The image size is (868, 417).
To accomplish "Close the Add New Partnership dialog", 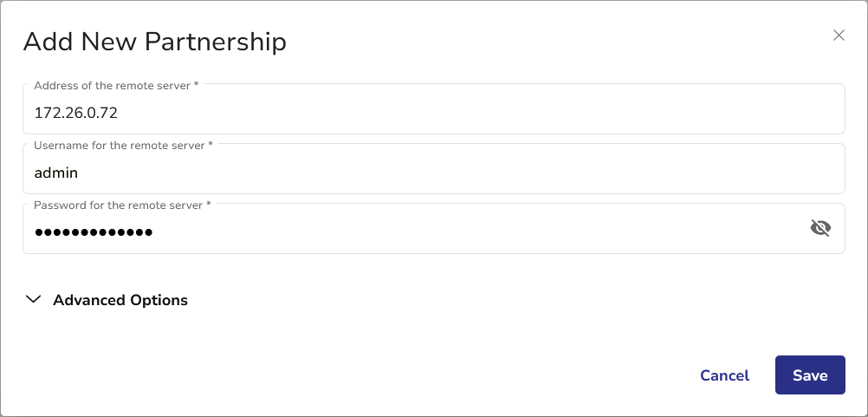I will (x=839, y=36).
